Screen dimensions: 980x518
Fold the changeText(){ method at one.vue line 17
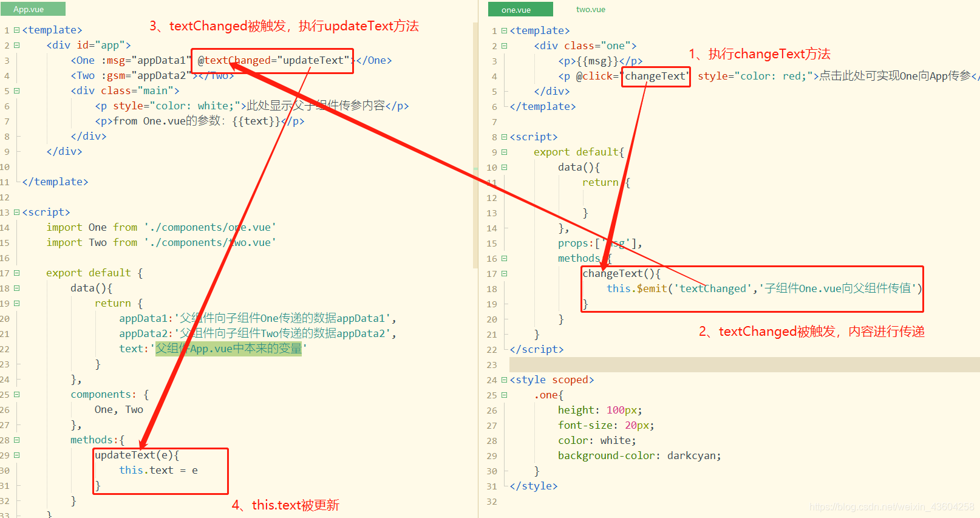pyautogui.click(x=504, y=273)
